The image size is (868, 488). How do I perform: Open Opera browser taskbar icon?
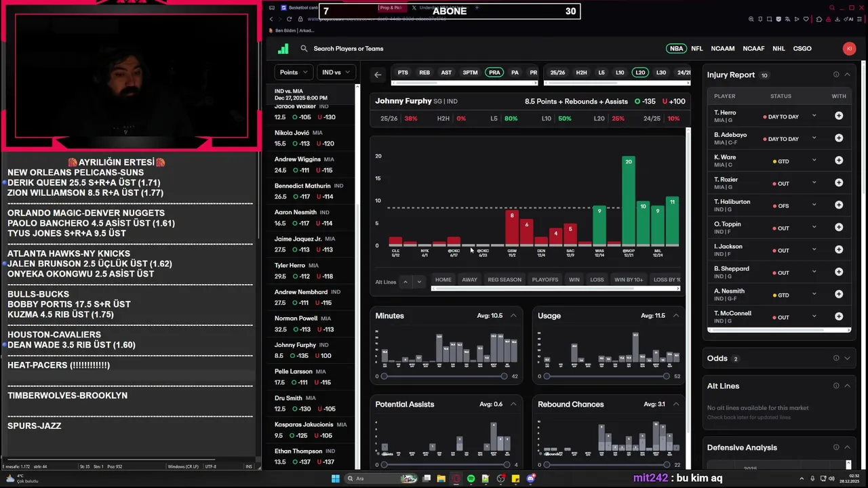click(456, 479)
